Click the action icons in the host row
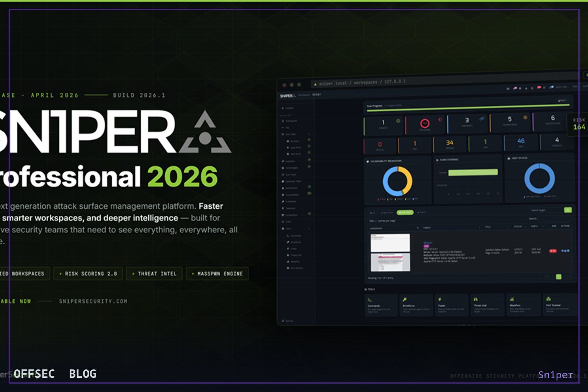Image resolution: width=588 pixels, height=392 pixels. [565, 251]
